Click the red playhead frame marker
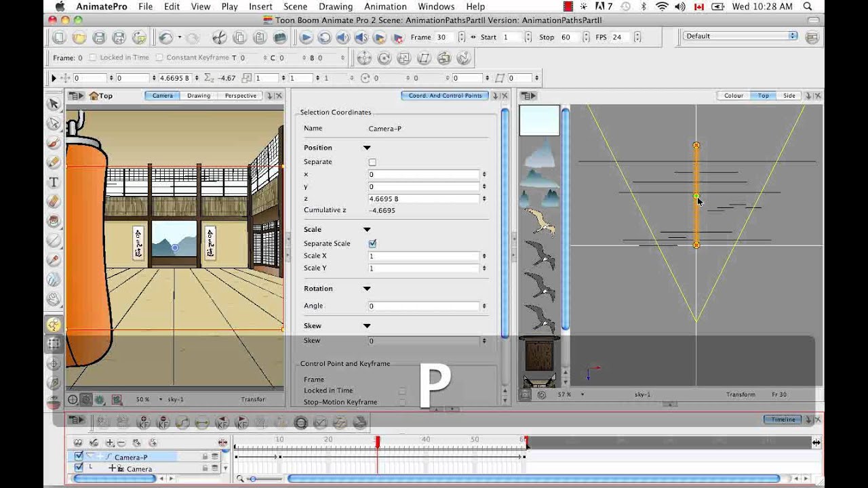The image size is (868, 488). (x=378, y=442)
